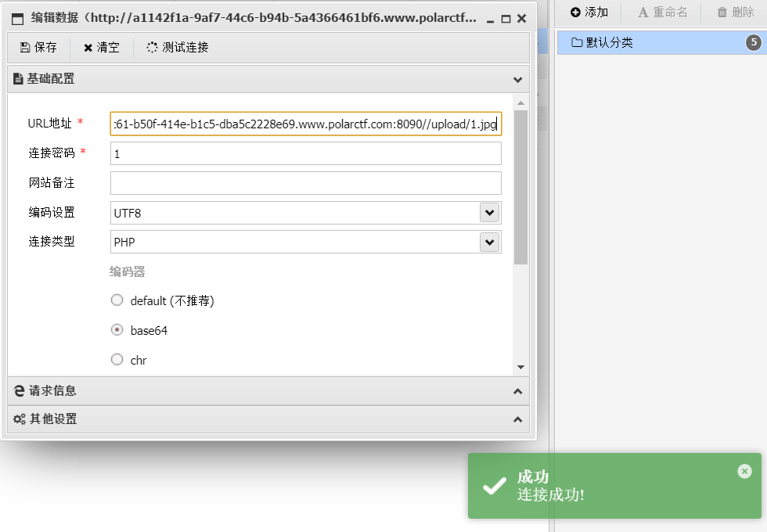Click 重命名 to rename category

pos(663,13)
